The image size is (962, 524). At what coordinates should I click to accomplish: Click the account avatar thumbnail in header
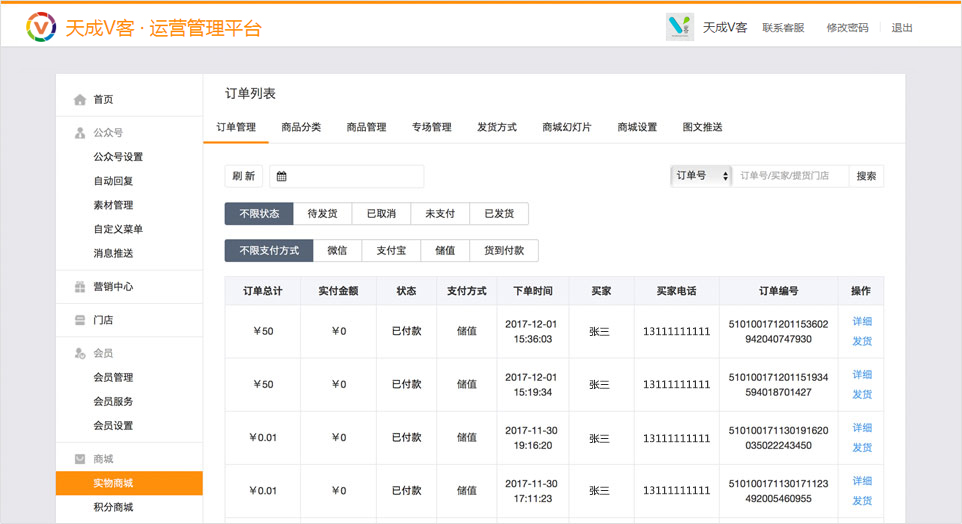pos(680,27)
